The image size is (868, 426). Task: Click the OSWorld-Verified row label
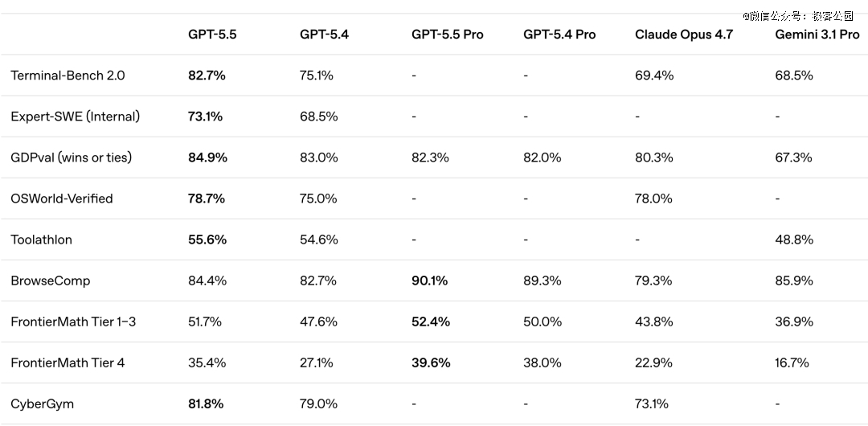[x=61, y=199]
